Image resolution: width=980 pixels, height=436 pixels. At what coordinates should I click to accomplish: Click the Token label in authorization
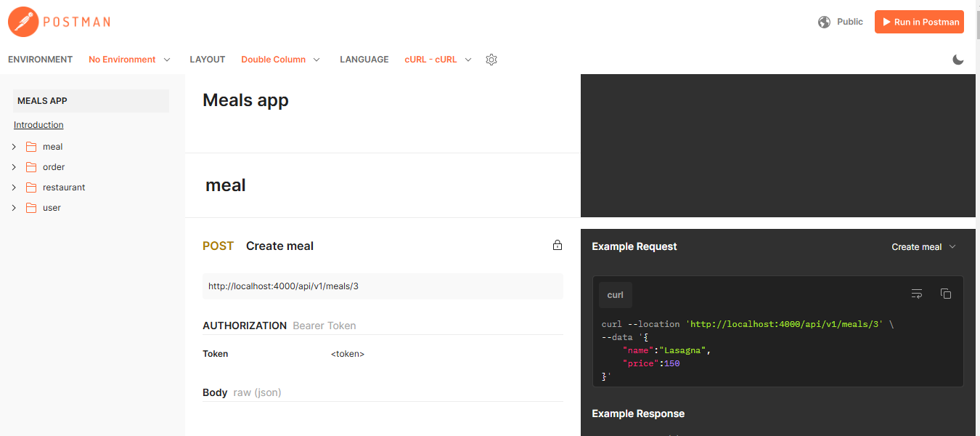click(x=216, y=354)
